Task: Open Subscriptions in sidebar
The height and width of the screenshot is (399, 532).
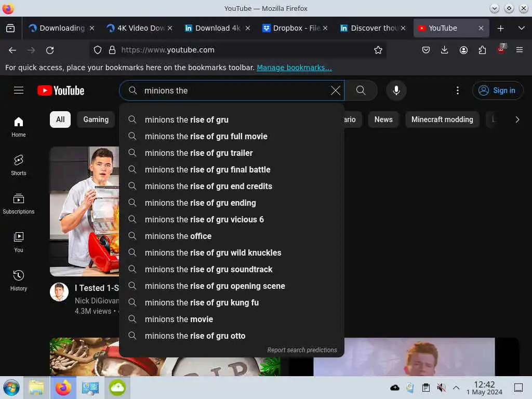Action: [x=19, y=204]
